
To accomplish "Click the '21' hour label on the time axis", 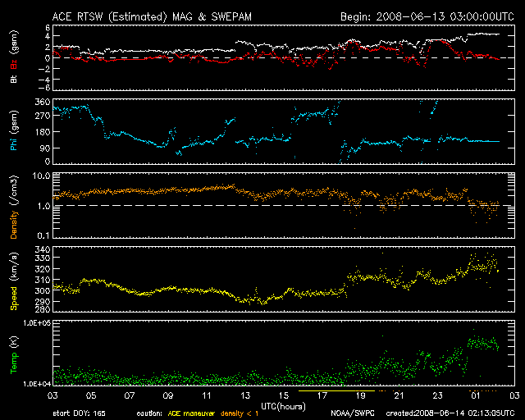I will tap(399, 396).
